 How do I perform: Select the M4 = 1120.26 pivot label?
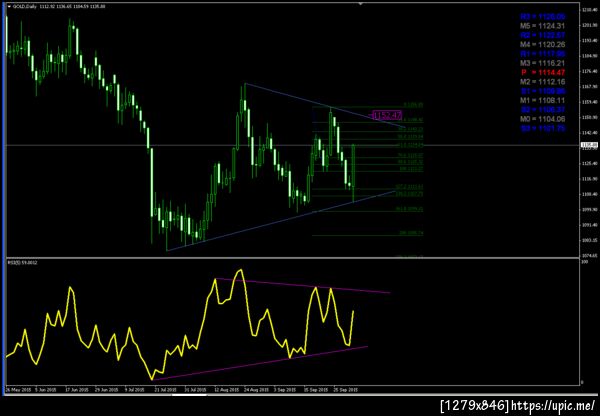pyautogui.click(x=542, y=44)
